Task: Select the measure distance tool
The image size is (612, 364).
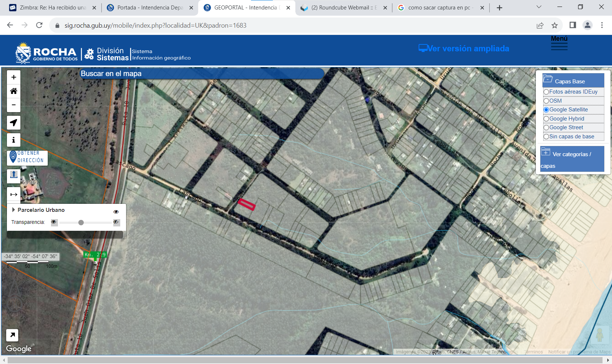Action: click(13, 194)
